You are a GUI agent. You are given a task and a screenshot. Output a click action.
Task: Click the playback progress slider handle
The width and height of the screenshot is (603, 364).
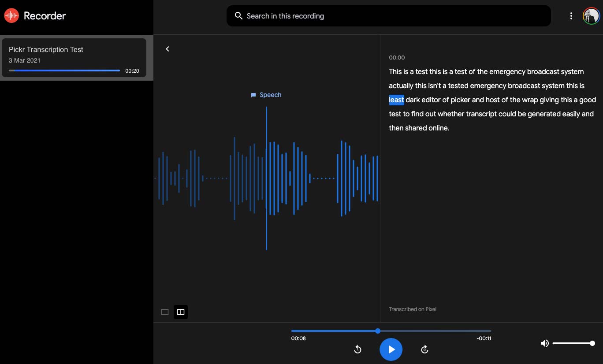click(x=378, y=331)
